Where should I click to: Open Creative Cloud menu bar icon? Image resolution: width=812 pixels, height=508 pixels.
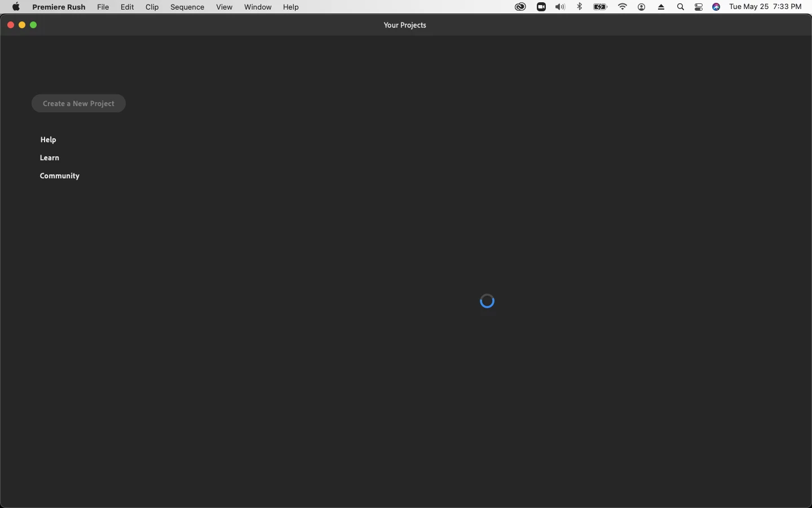coord(520,7)
